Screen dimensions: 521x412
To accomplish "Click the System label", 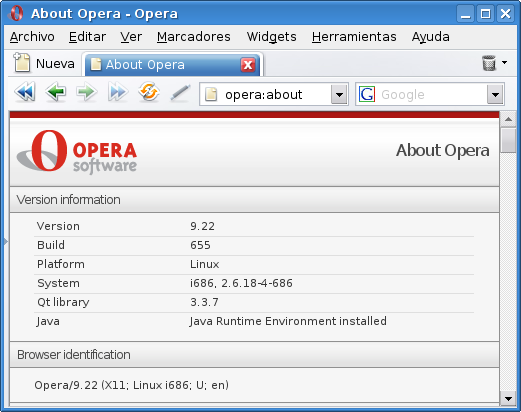I will click(x=58, y=283).
